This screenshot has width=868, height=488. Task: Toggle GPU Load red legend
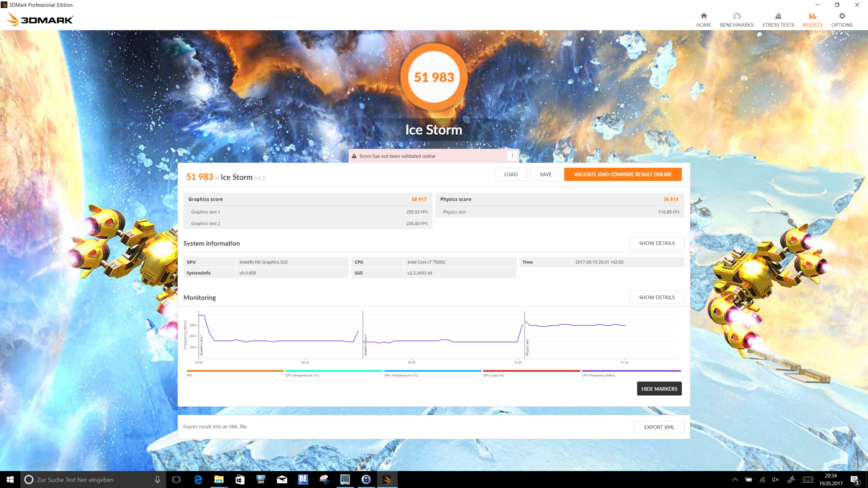531,371
